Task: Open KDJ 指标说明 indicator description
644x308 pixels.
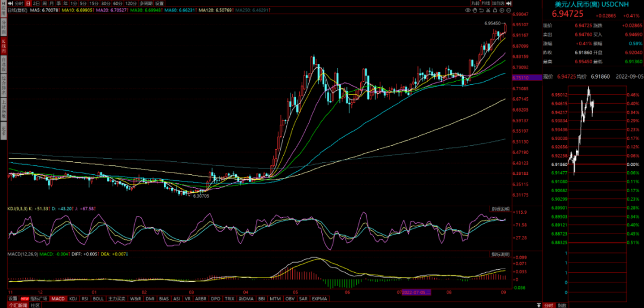Action: (x=500, y=209)
